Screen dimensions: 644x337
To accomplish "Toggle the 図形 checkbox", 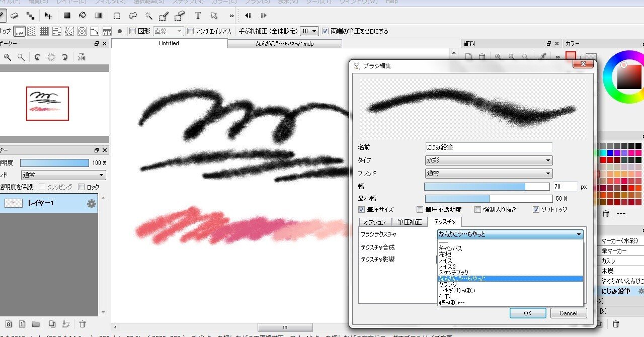I will click(133, 31).
